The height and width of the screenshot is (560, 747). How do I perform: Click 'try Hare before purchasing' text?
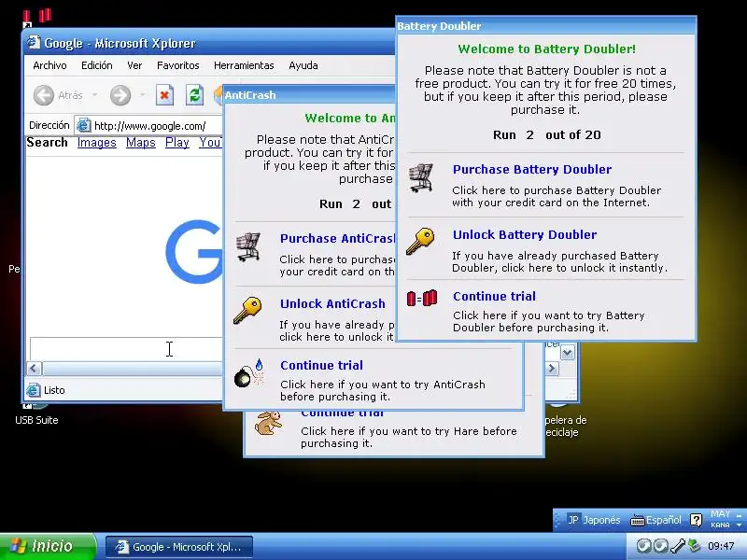[409, 437]
